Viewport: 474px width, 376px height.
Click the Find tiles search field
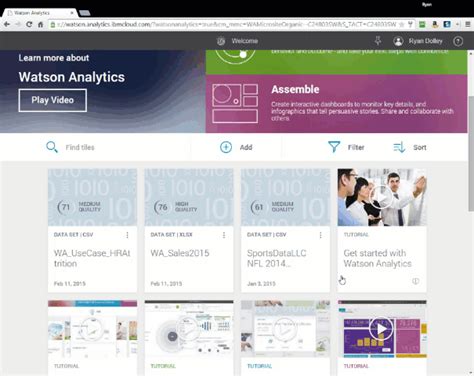coord(80,147)
